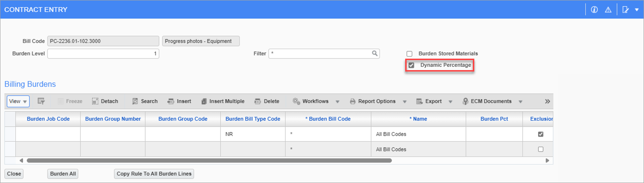Click the Close button
Viewport: 644px width, 183px height.
pyautogui.click(x=14, y=174)
